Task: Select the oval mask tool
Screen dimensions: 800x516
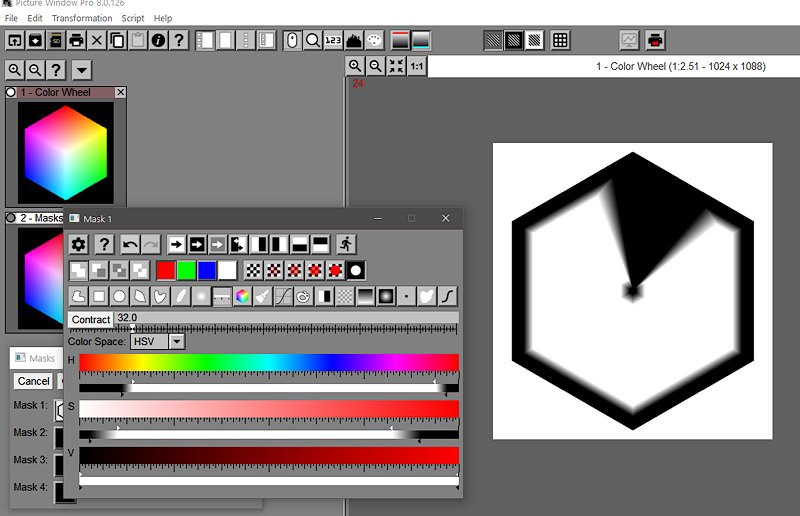Action: tap(119, 296)
